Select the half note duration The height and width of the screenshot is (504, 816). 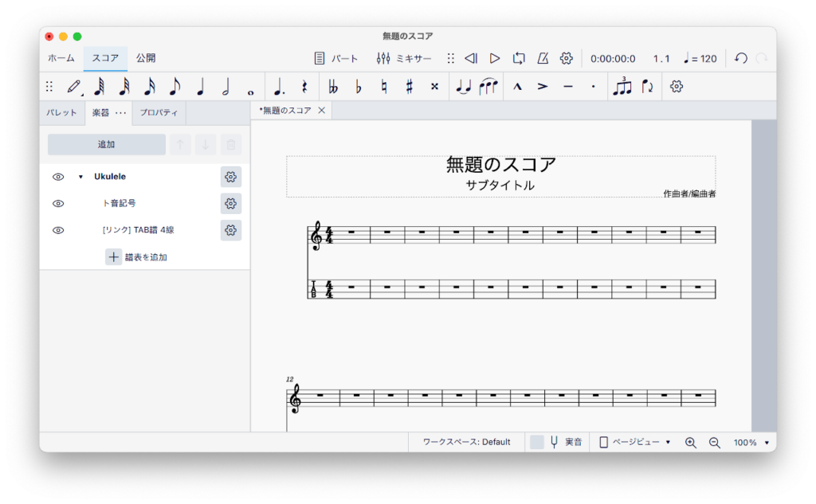click(x=226, y=87)
